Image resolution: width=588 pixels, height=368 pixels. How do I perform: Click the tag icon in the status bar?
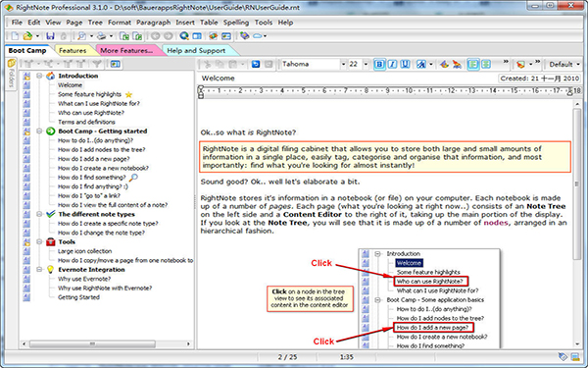pos(563,357)
